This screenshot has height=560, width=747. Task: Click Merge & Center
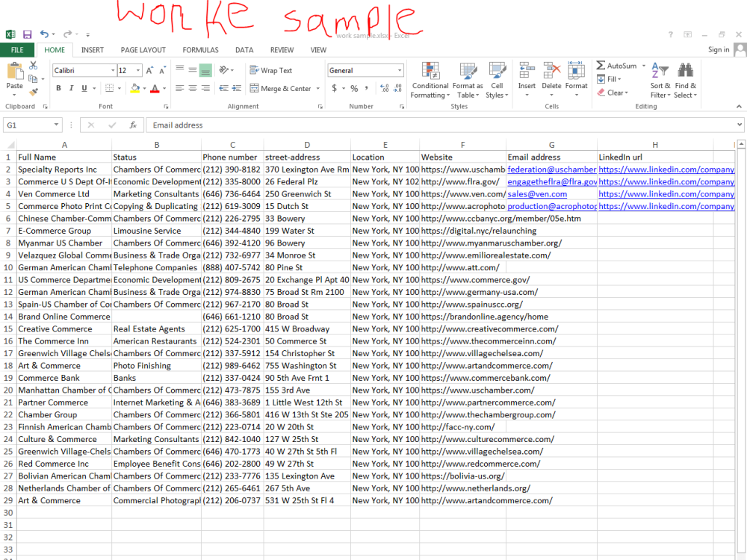coord(280,89)
